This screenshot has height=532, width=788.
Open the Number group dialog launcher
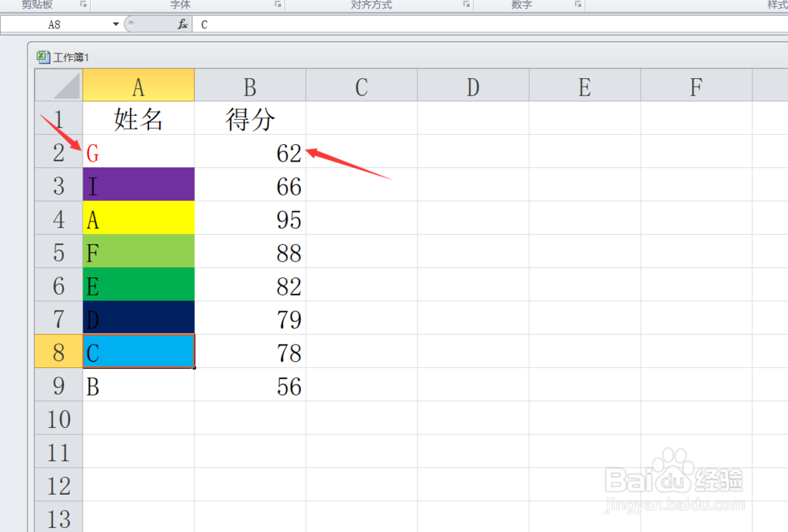coord(578,4)
